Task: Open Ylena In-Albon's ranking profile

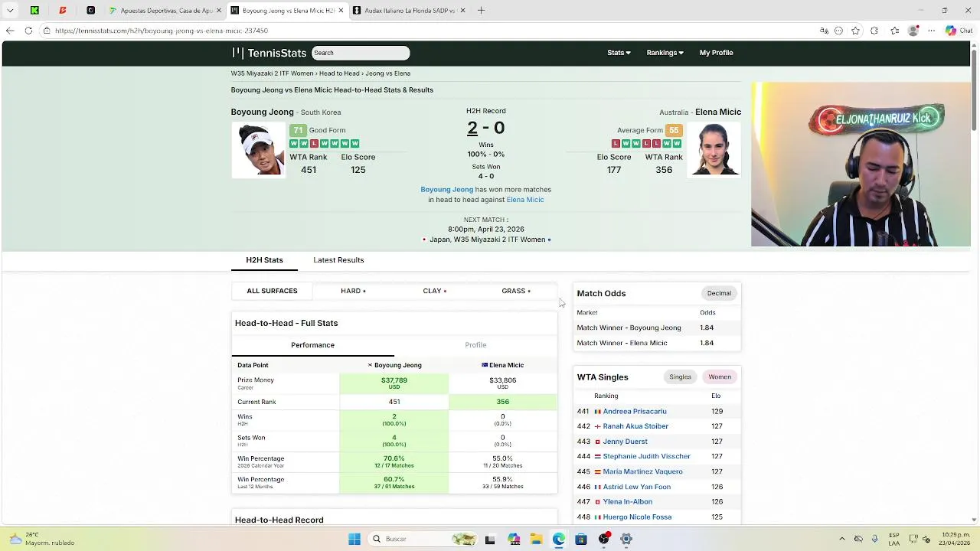Action: 627,502
